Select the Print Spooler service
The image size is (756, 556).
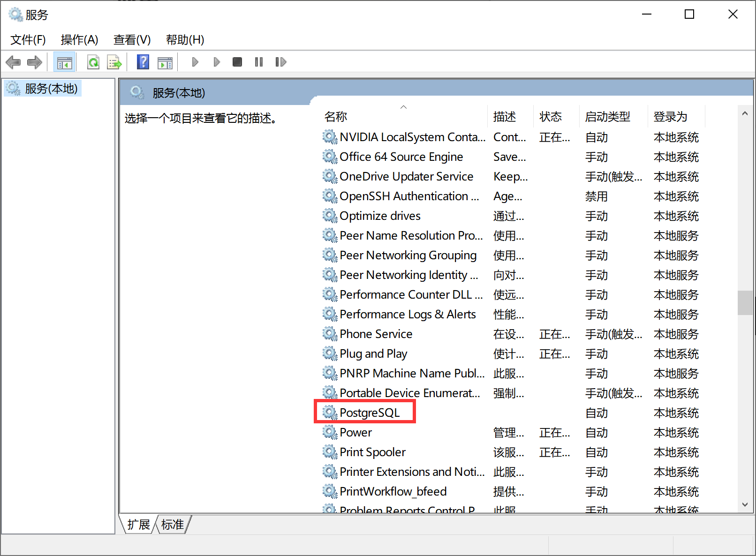(x=372, y=451)
